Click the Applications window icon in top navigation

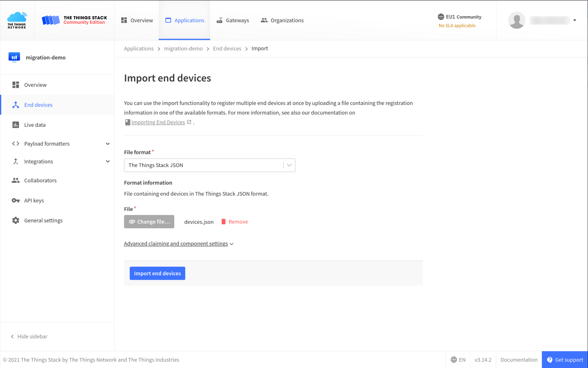point(168,20)
